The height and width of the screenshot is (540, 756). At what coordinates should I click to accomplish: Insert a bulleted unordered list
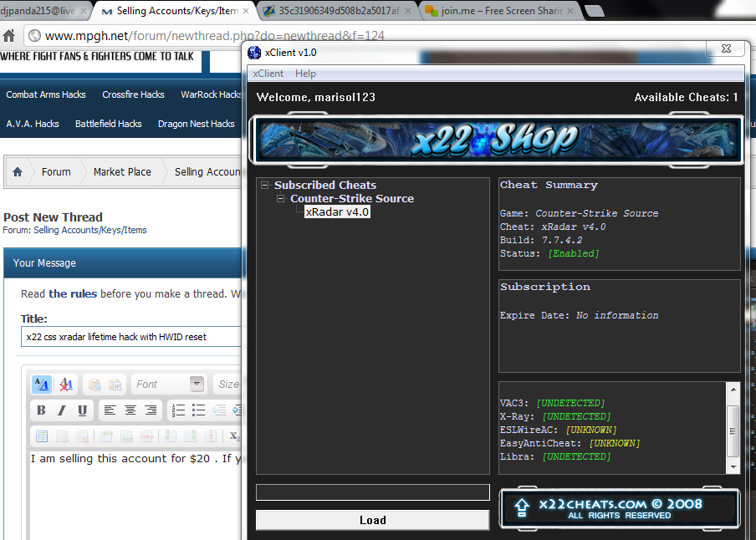[x=199, y=410]
